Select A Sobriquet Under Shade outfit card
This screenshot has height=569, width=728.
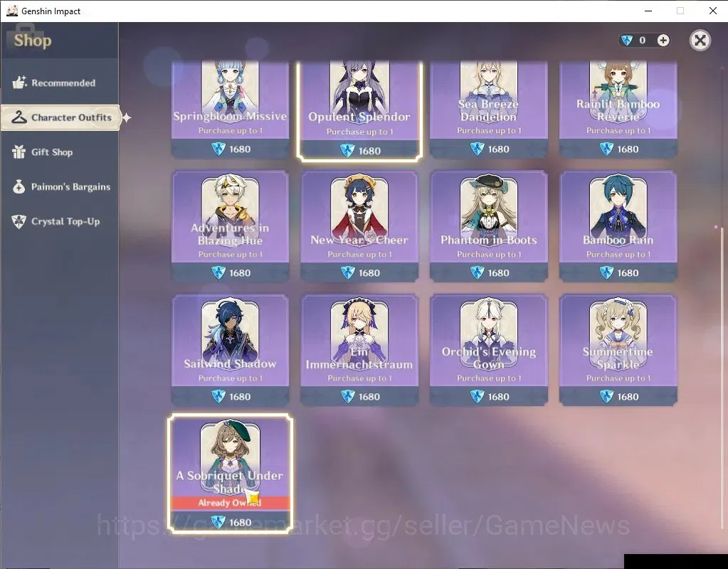click(231, 474)
